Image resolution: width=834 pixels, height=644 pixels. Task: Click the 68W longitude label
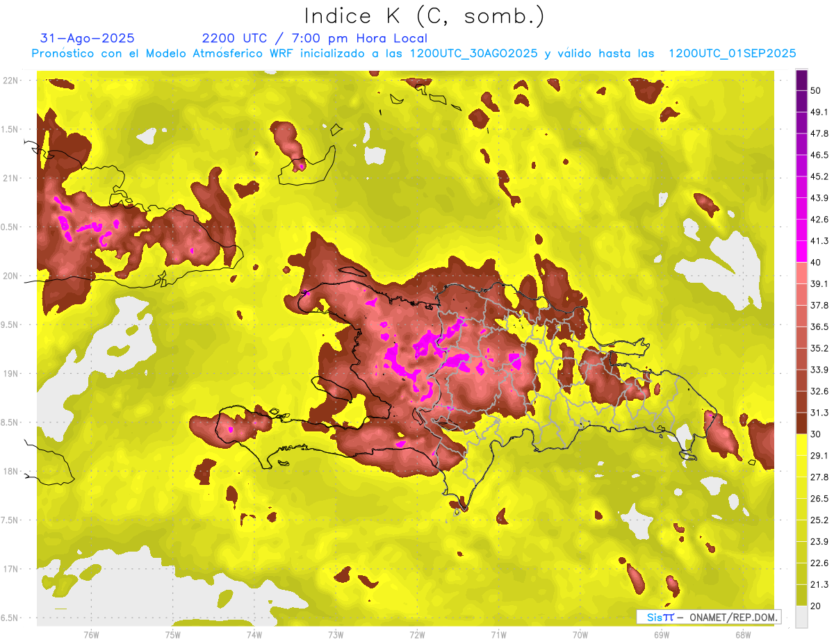coord(742,635)
